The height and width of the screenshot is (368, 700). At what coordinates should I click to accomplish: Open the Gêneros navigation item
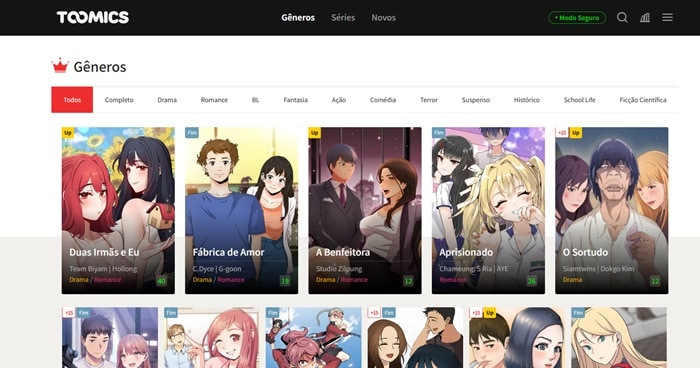coord(298,17)
